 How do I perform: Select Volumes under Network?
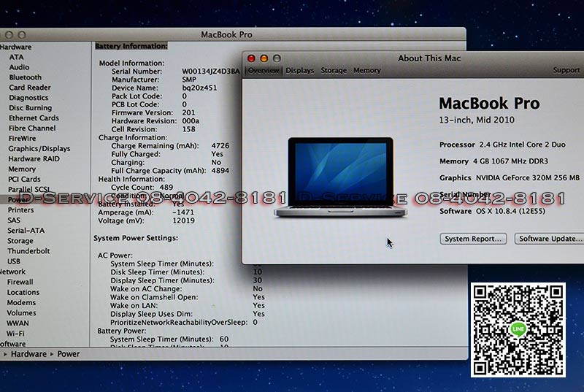point(21,312)
